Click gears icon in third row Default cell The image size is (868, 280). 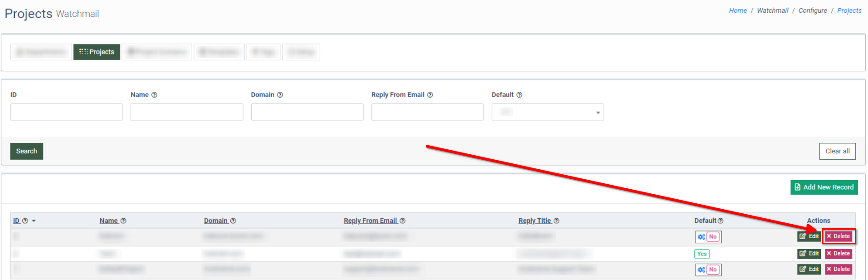pos(701,270)
